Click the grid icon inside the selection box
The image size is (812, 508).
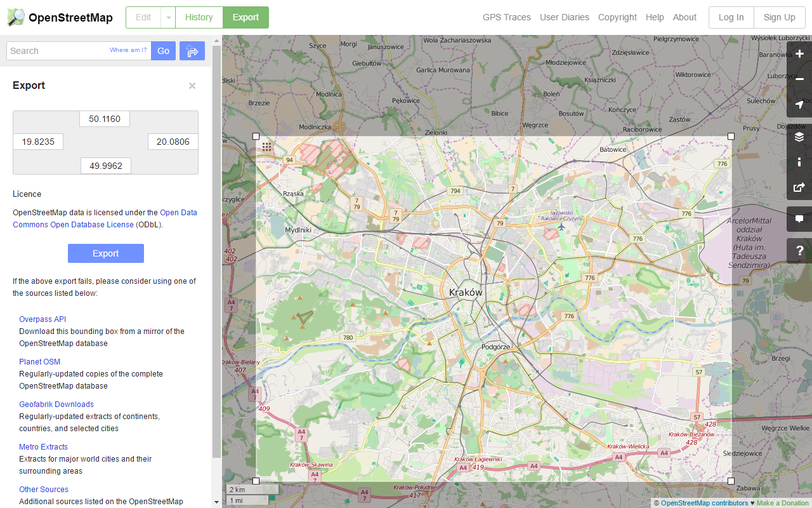click(x=267, y=147)
